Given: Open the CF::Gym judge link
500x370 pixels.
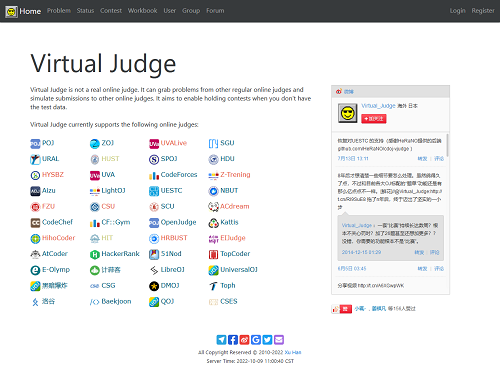Looking at the screenshot, I should [x=116, y=222].
